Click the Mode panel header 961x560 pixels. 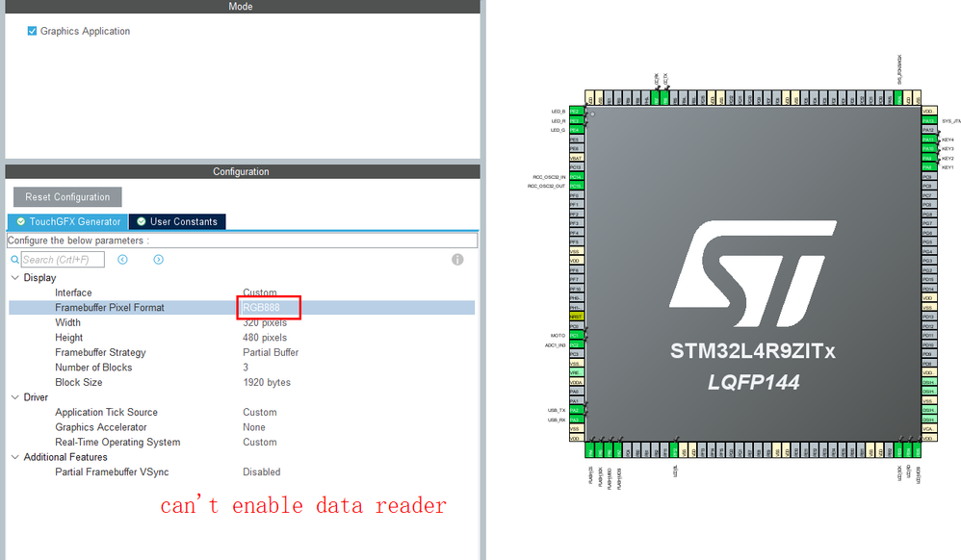tap(243, 6)
